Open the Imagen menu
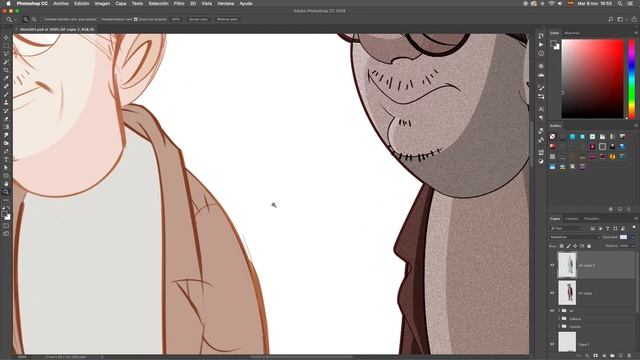This screenshot has height=360, width=640. coord(102,3)
